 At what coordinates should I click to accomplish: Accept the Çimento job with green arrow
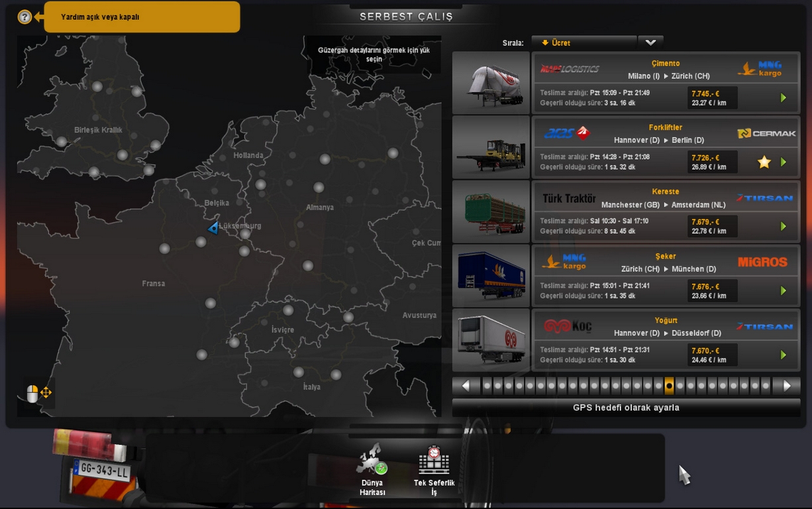tap(783, 98)
